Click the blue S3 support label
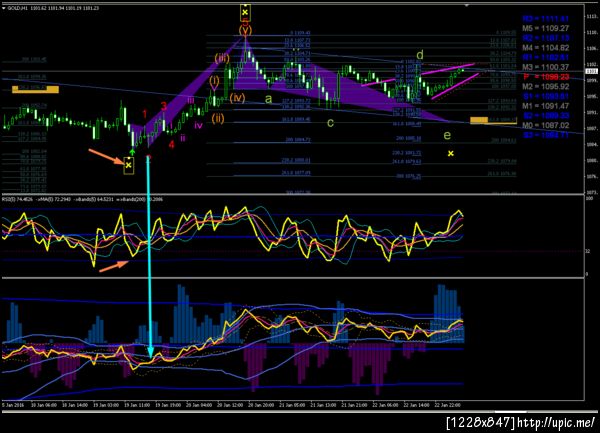This screenshot has height=433, width=600. [x=546, y=135]
